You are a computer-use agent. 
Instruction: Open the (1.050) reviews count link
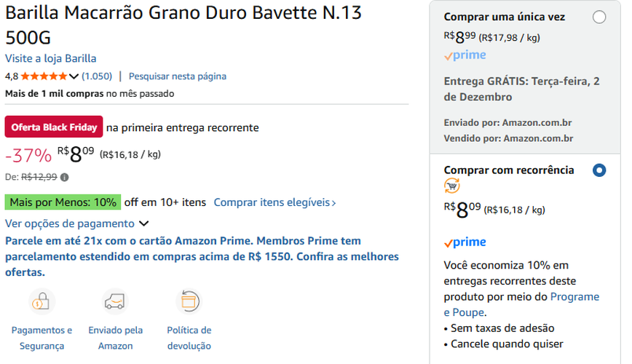click(97, 76)
